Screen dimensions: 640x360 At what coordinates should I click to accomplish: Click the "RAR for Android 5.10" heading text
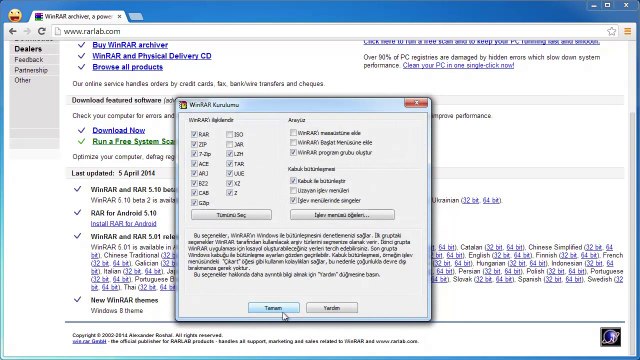123,213
